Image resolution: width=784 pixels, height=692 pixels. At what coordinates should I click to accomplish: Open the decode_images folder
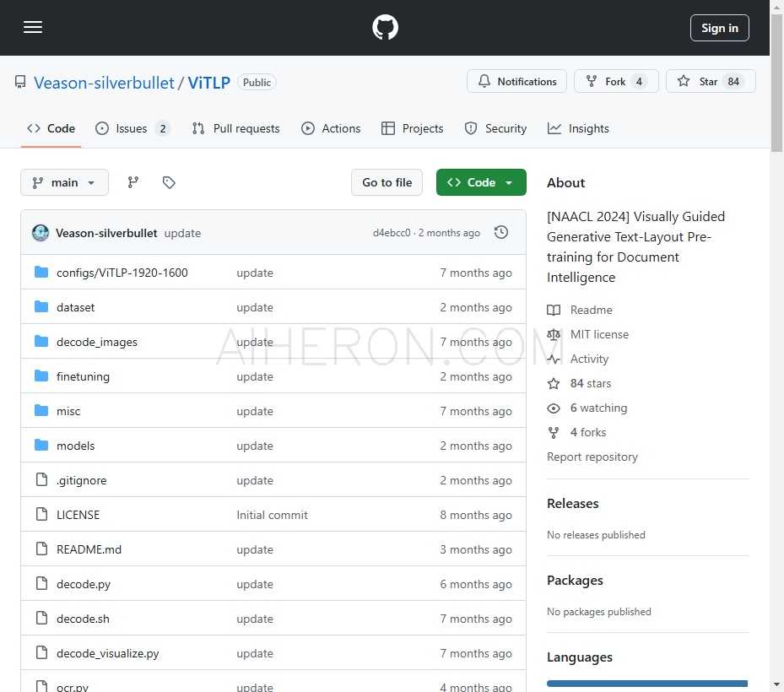97,342
